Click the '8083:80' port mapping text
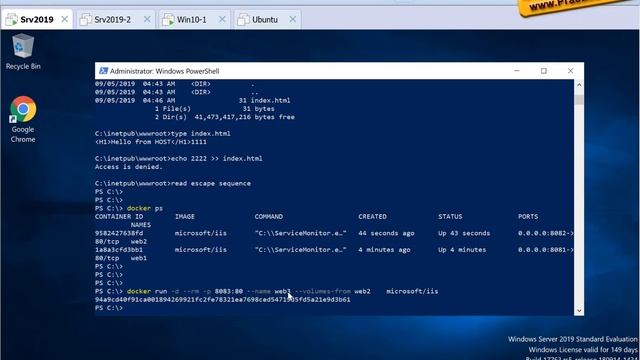 click(229, 291)
